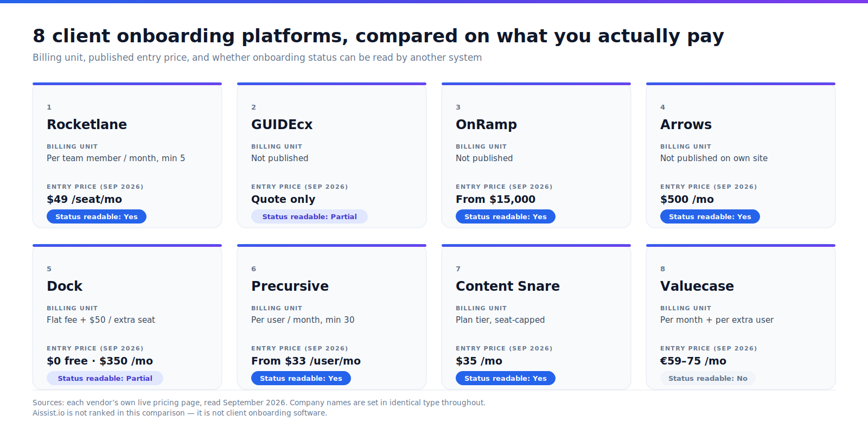Click Precursive's Status readable: Yes badge
The height and width of the screenshot is (434, 868).
pos(301,378)
